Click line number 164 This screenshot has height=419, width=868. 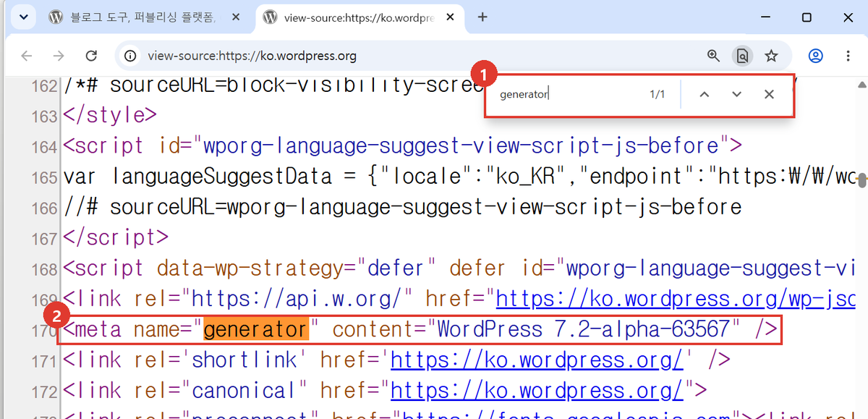click(x=45, y=147)
